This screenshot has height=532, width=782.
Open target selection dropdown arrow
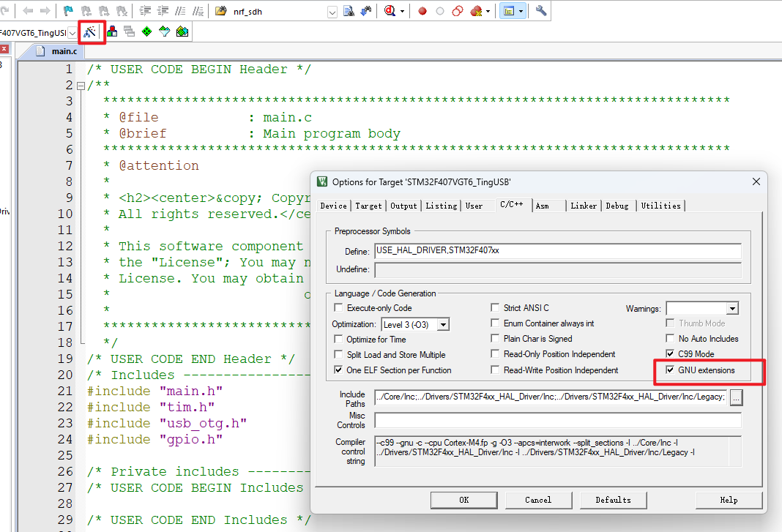click(x=72, y=33)
